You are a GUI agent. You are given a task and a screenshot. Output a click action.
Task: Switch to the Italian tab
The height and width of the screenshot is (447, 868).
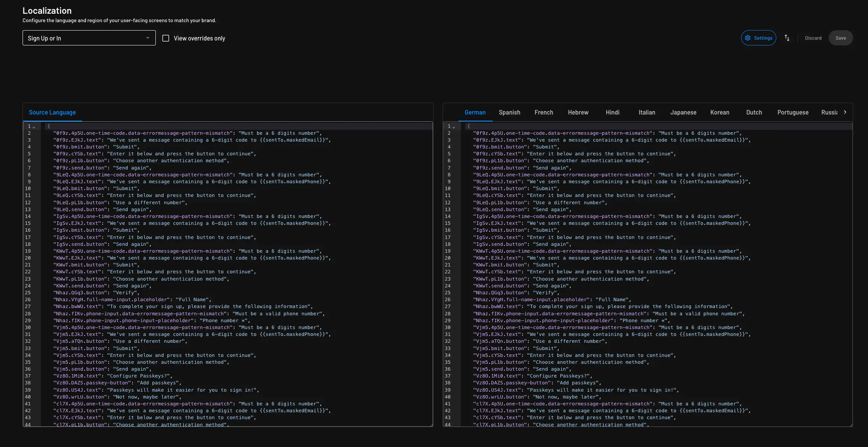647,112
